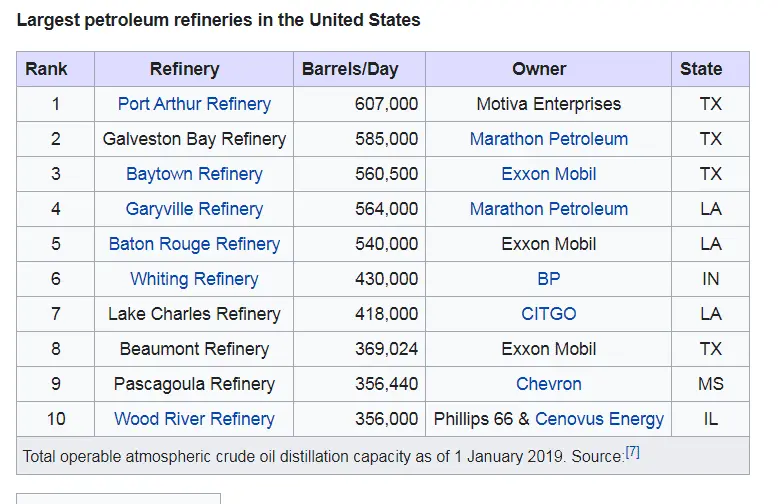The width and height of the screenshot is (778, 504).
Task: Click the Barrels/Day column header
Action: point(350,69)
